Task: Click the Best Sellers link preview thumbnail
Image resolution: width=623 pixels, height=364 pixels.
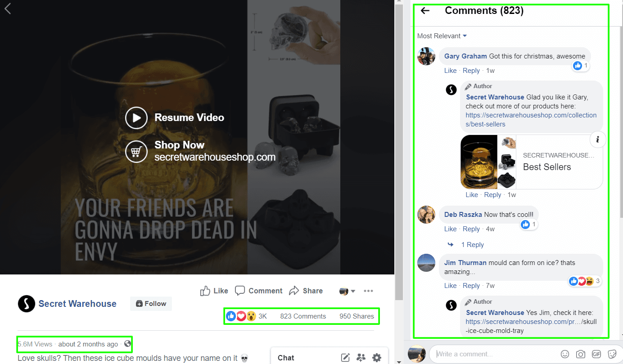Action: click(x=488, y=162)
